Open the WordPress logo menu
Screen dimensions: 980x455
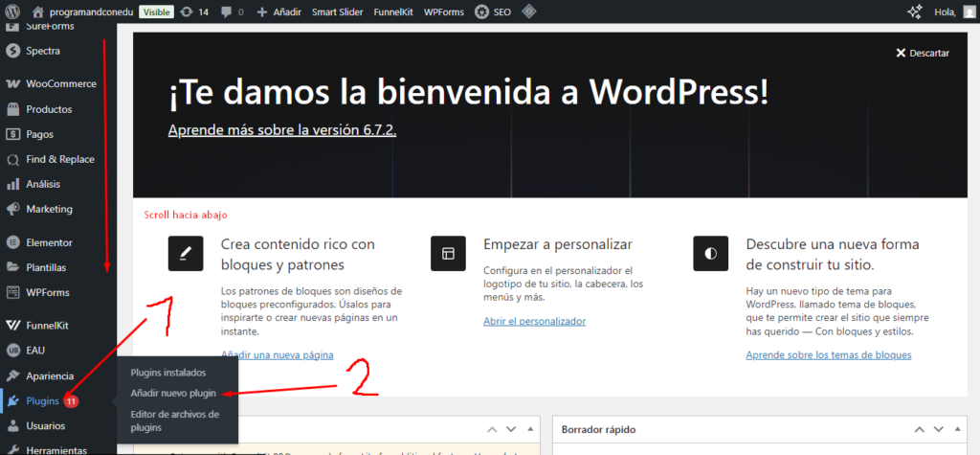pos(12,11)
